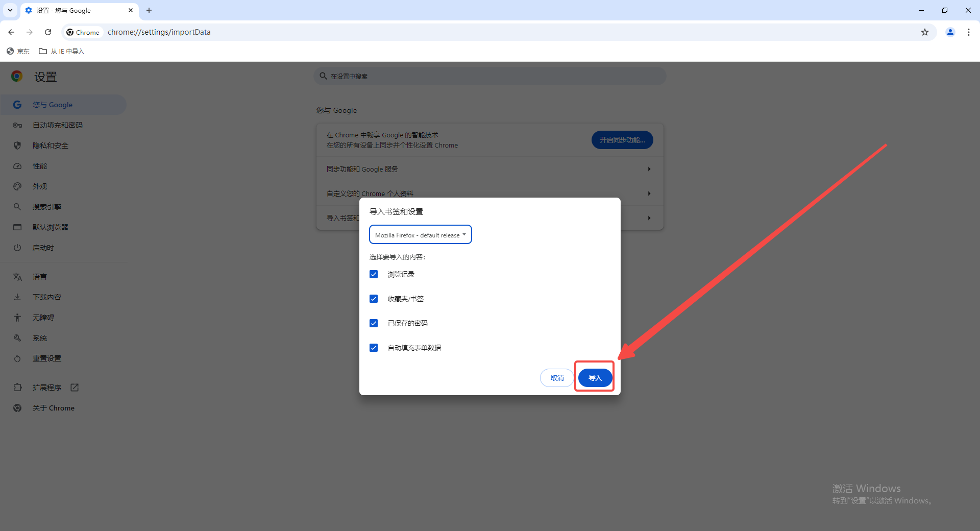Click the 导入书签和设置 row arrow
Image resolution: width=980 pixels, height=531 pixels.
click(x=649, y=218)
